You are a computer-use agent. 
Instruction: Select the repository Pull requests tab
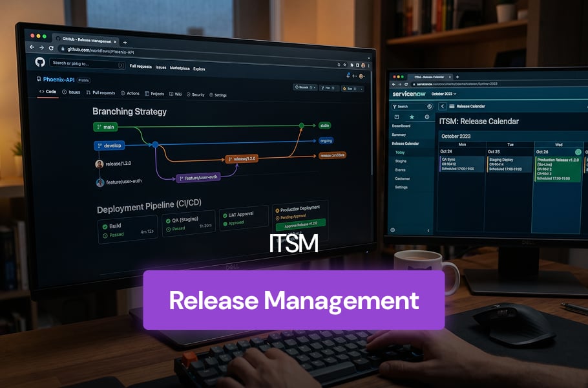coord(101,92)
